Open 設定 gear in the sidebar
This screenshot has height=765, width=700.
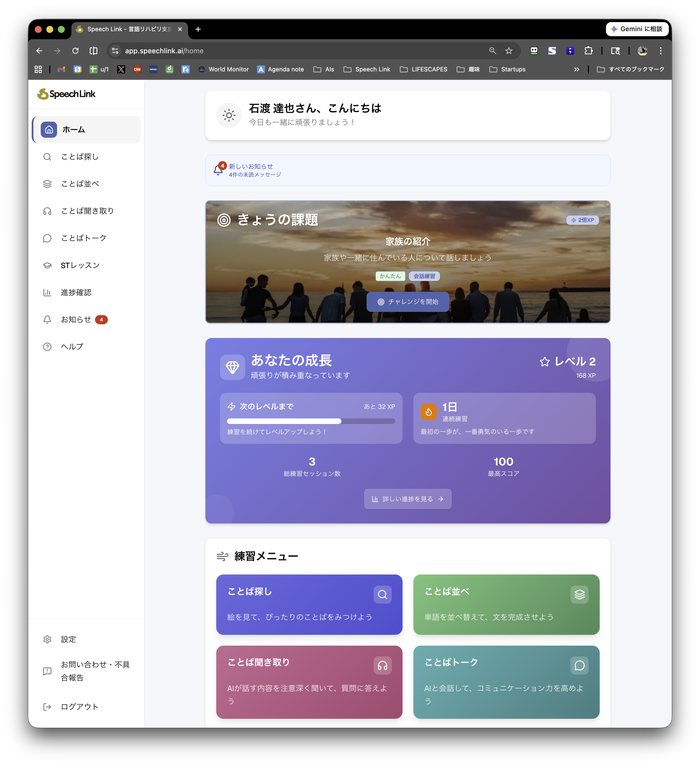[x=86, y=639]
